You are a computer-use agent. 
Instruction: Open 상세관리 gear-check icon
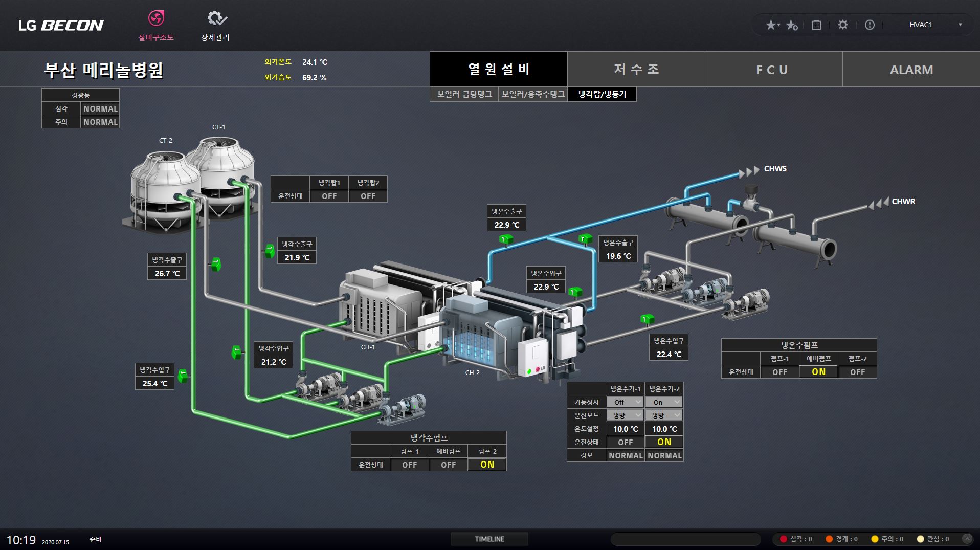(216, 19)
